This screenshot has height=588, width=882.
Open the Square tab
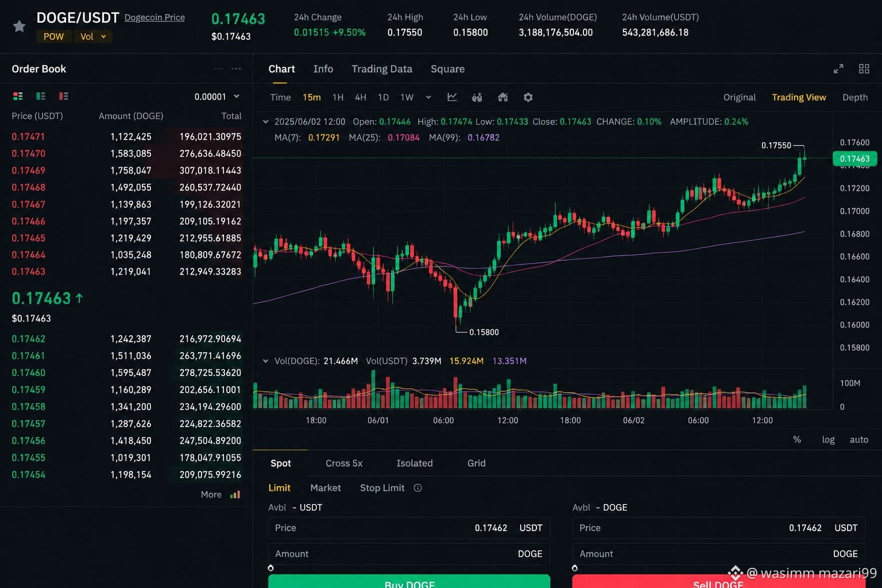pos(448,69)
